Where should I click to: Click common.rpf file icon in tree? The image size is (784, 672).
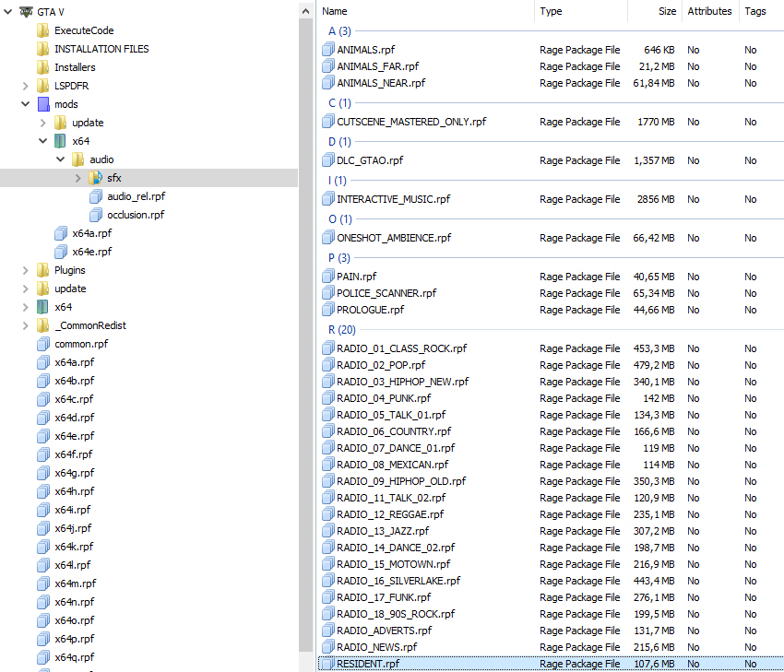(43, 344)
